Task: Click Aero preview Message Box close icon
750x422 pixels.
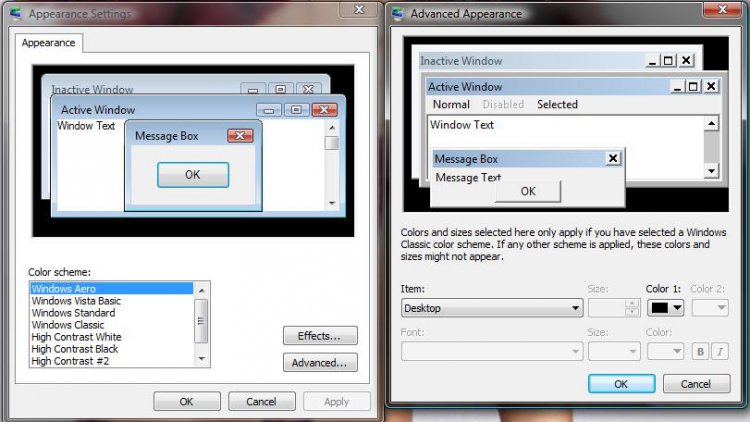Action: 240,136
